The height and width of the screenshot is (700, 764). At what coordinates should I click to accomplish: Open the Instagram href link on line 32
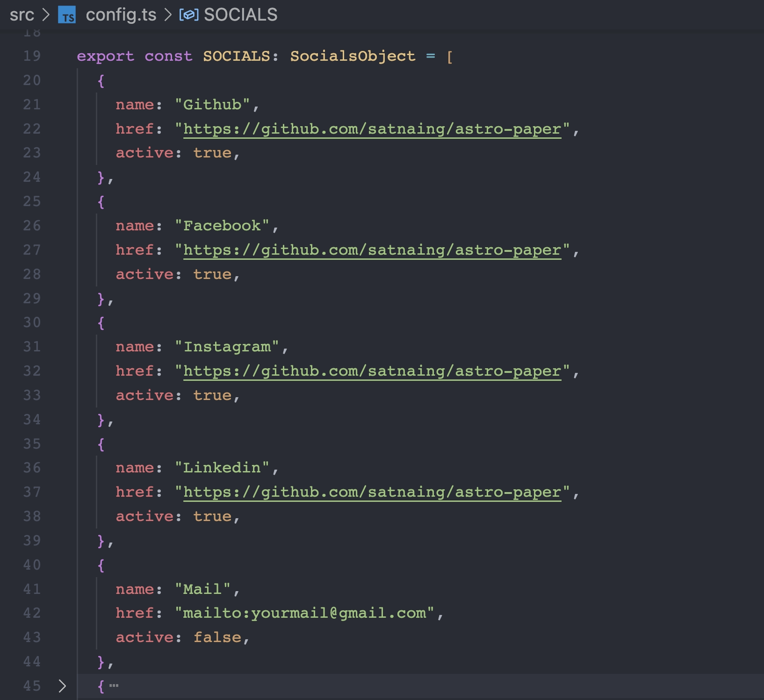[372, 371]
